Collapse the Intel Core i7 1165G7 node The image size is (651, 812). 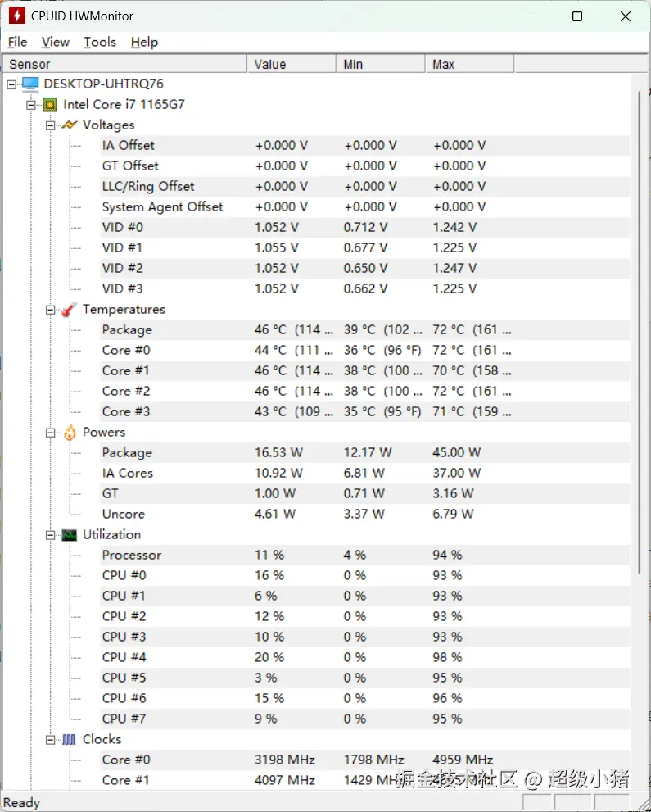31,104
